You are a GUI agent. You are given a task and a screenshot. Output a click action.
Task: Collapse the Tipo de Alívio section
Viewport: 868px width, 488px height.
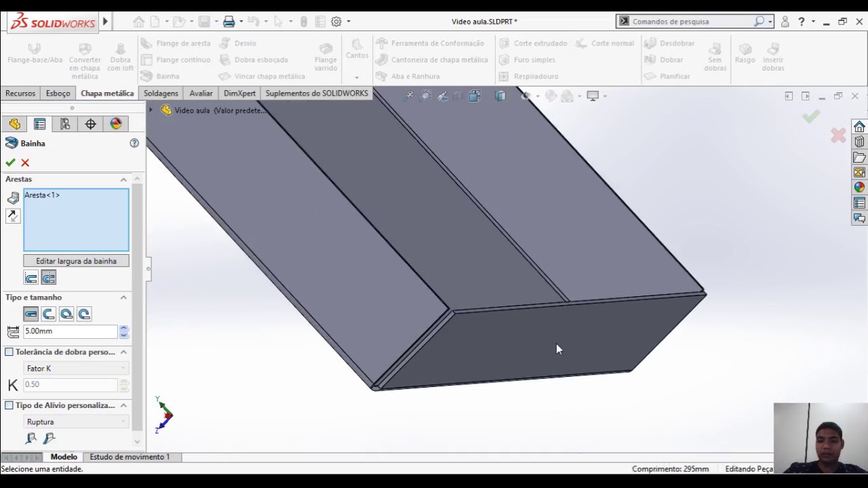(x=123, y=405)
